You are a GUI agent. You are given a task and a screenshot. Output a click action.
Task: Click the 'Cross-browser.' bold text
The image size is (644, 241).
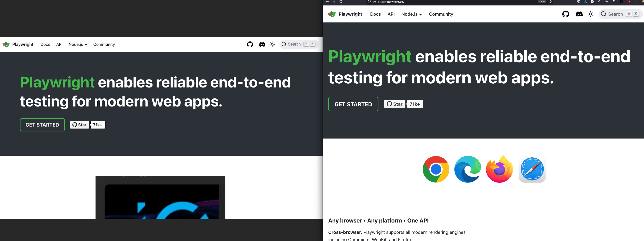click(x=345, y=232)
